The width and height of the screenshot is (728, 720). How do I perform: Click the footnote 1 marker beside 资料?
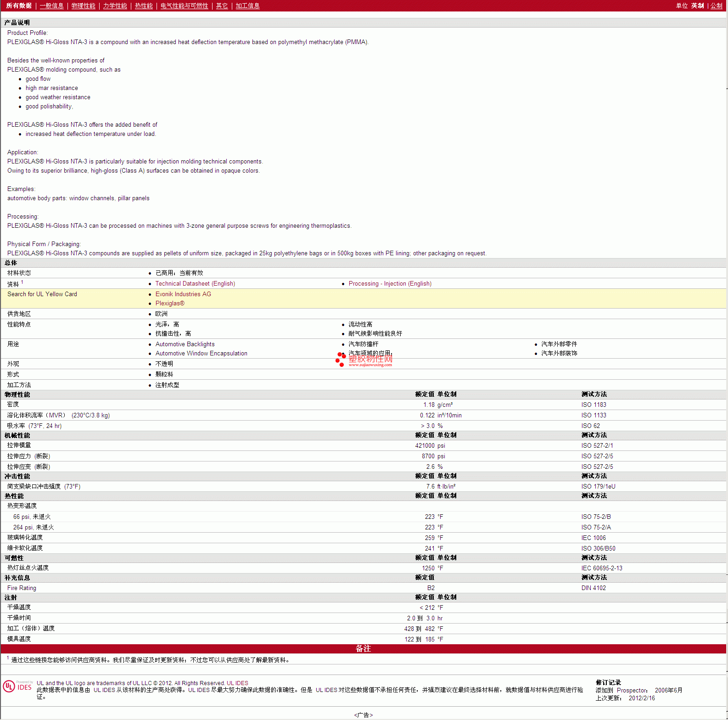22,282
